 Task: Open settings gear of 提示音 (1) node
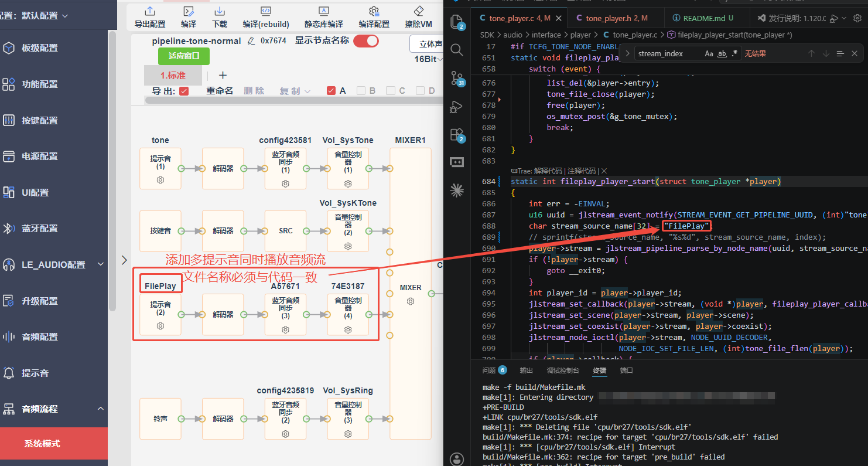(160, 180)
